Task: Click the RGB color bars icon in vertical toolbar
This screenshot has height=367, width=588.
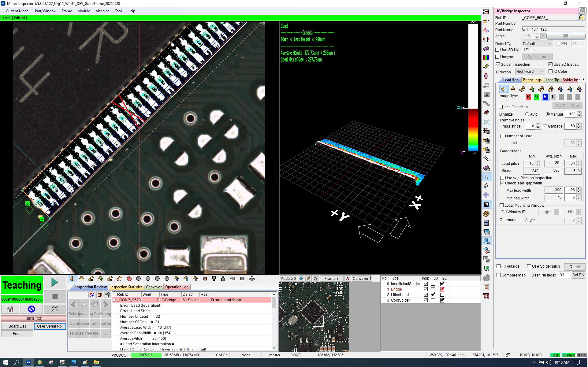Action: pos(486,57)
